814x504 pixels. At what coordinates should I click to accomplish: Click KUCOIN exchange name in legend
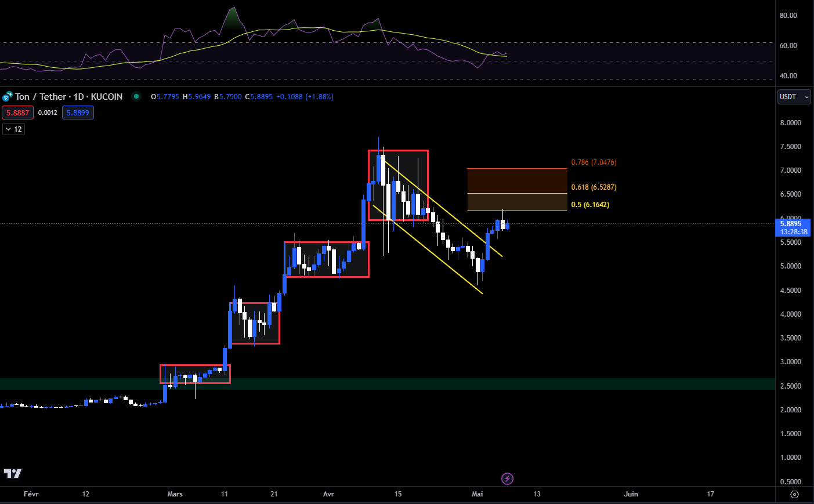(106, 96)
